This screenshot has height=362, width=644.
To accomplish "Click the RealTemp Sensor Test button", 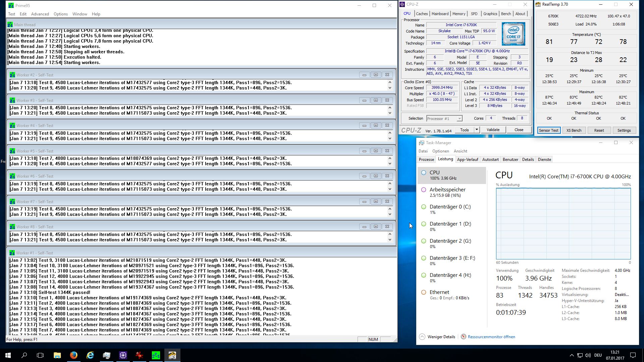I will tap(548, 130).
